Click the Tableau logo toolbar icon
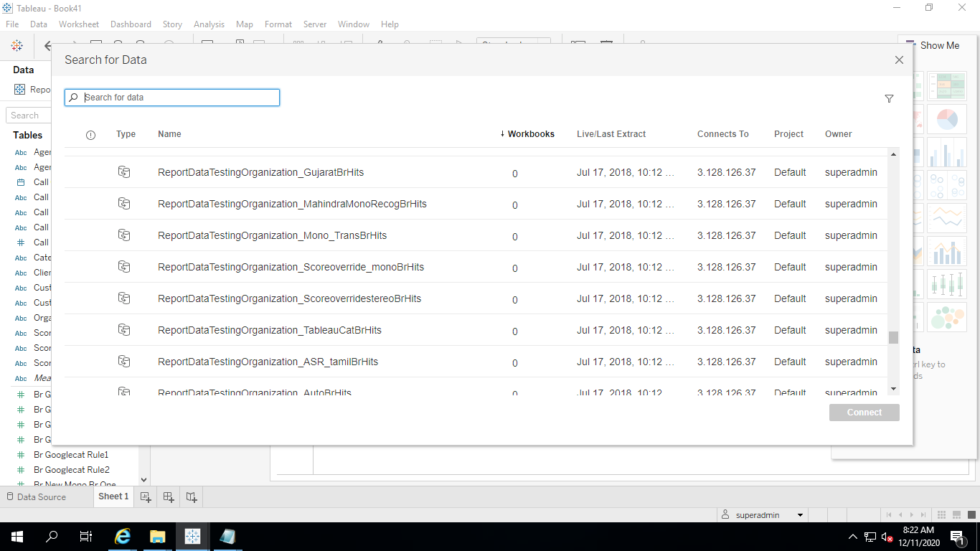This screenshot has width=980, height=551. tap(17, 46)
